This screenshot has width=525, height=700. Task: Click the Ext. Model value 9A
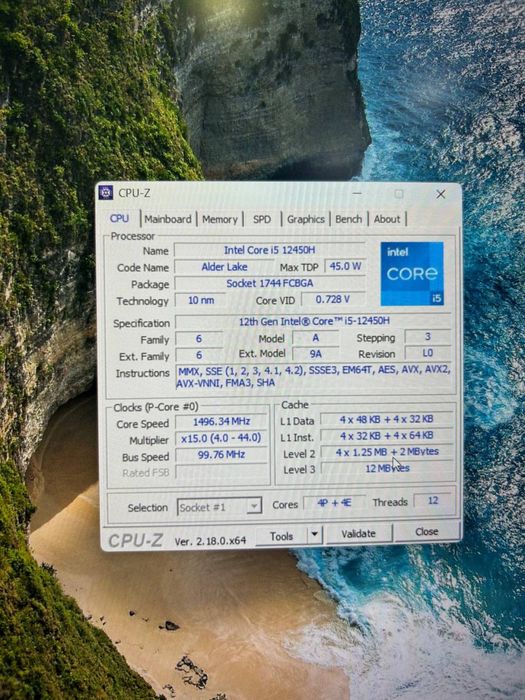pos(316,354)
